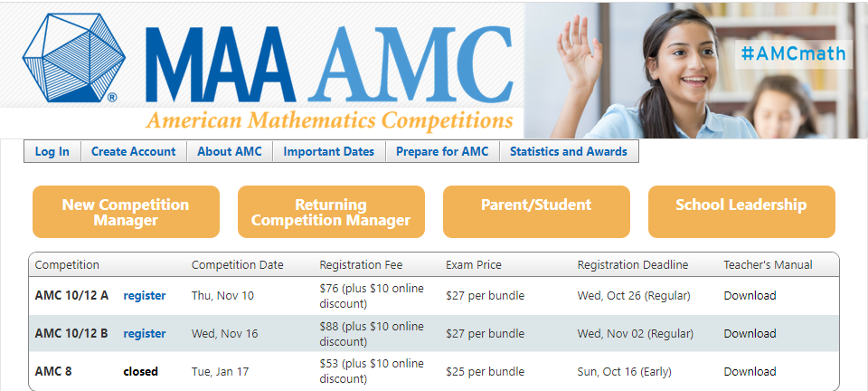Open Statistics and Awards menu
Image resolution: width=868 pixels, height=391 pixels.
[568, 151]
